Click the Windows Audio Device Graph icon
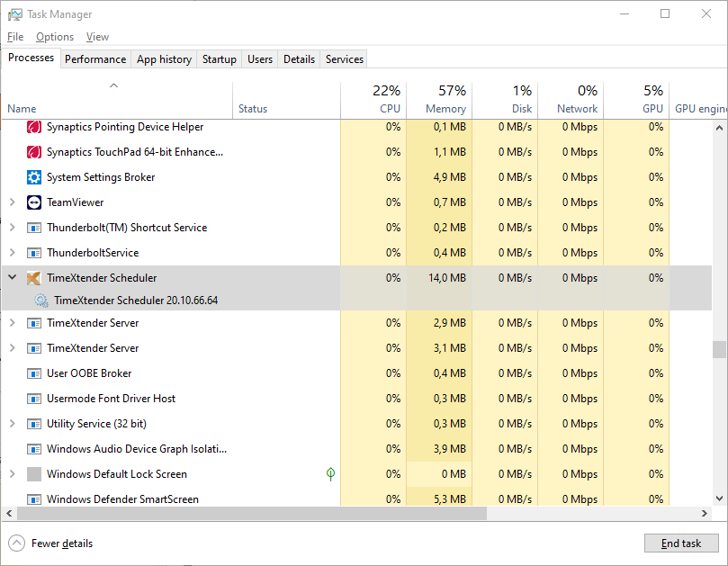The width and height of the screenshot is (728, 566). click(34, 449)
